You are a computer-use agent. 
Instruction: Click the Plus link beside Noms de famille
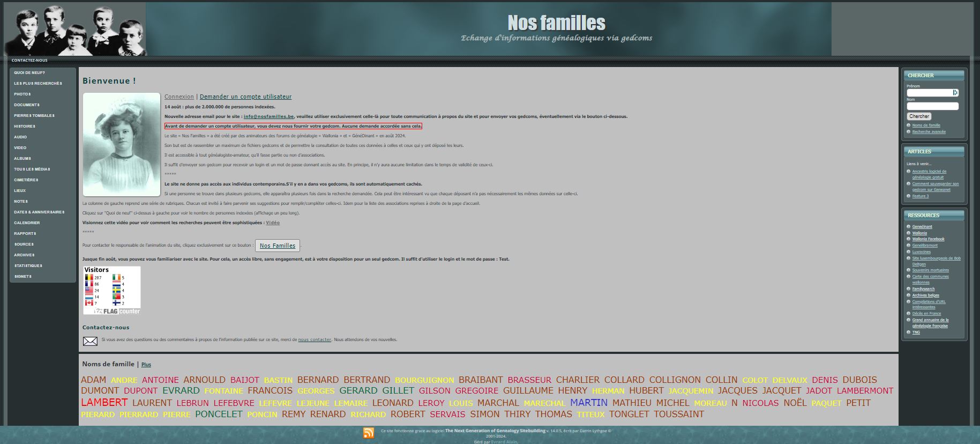pos(146,365)
